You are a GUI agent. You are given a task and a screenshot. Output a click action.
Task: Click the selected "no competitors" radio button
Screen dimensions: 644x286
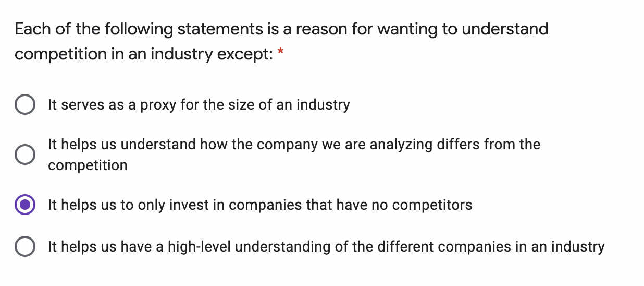click(24, 205)
